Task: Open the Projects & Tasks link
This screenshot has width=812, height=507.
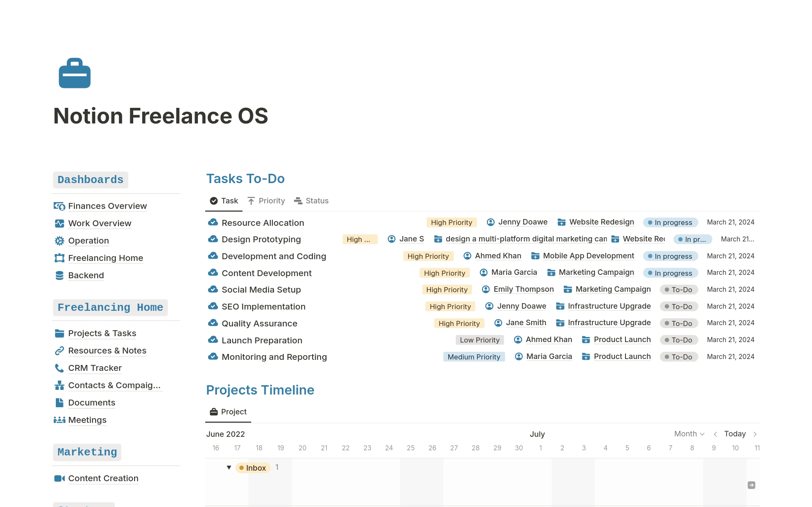Action: click(x=102, y=333)
